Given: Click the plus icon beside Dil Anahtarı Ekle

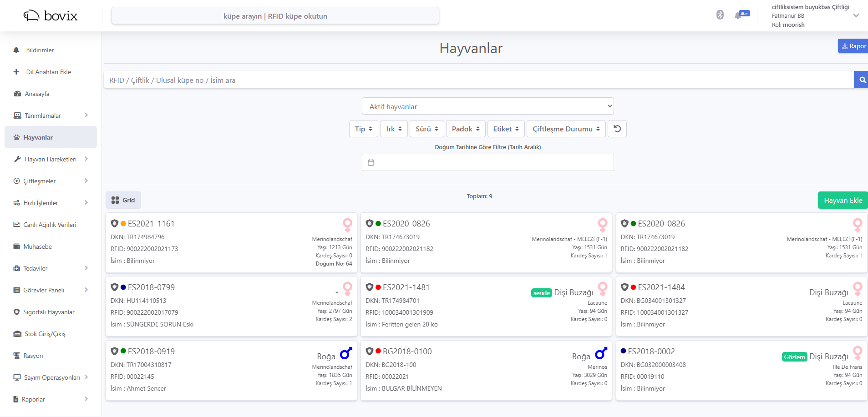Looking at the screenshot, I should [16, 72].
